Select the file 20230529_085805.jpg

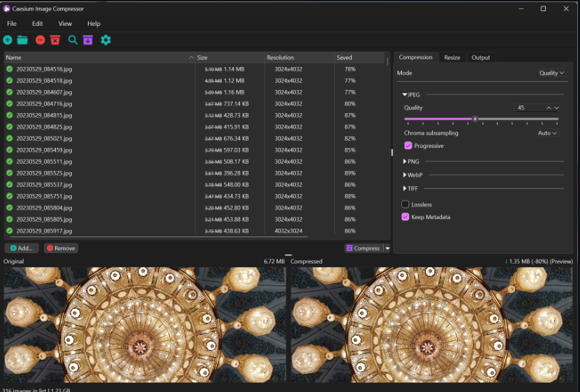pos(45,219)
